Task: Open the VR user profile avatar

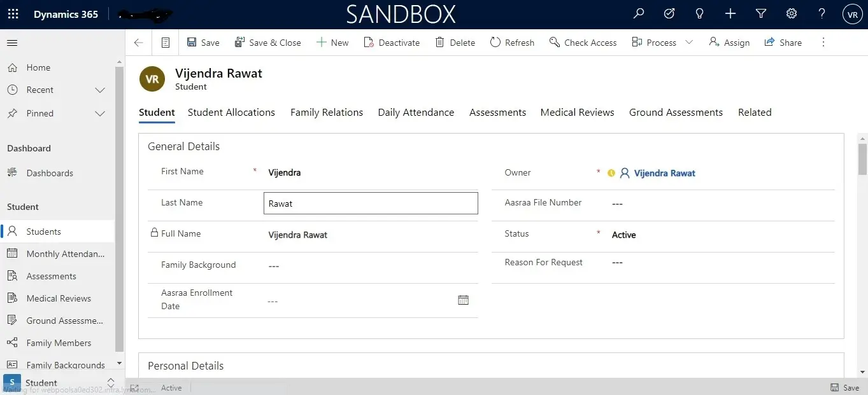Action: (x=852, y=15)
